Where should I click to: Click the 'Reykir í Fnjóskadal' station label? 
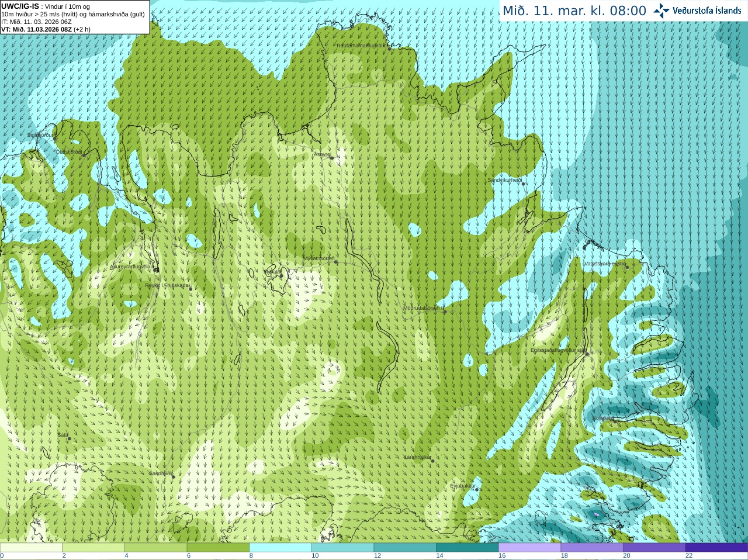(168, 285)
